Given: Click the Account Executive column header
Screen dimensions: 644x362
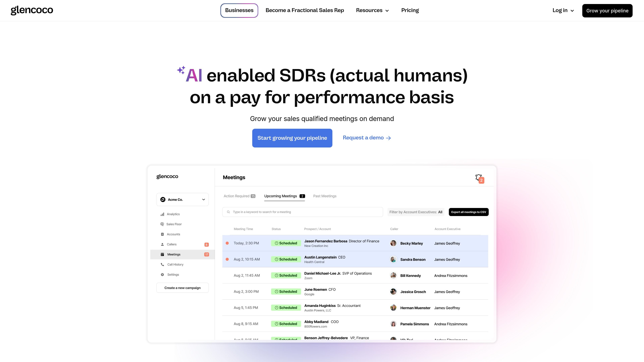Looking at the screenshot, I should click(447, 229).
